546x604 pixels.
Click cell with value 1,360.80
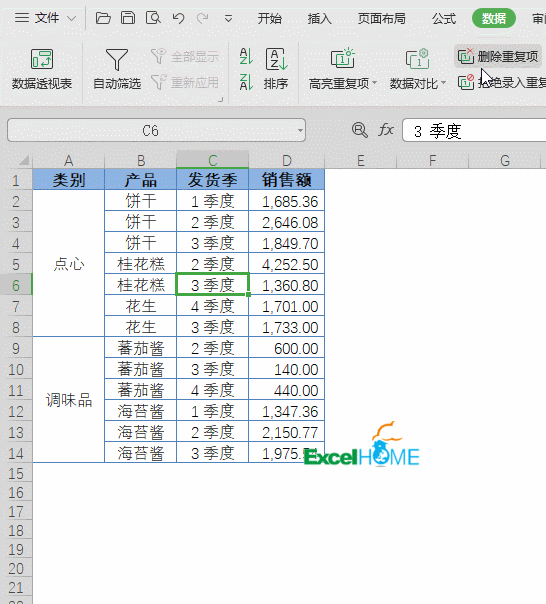287,285
